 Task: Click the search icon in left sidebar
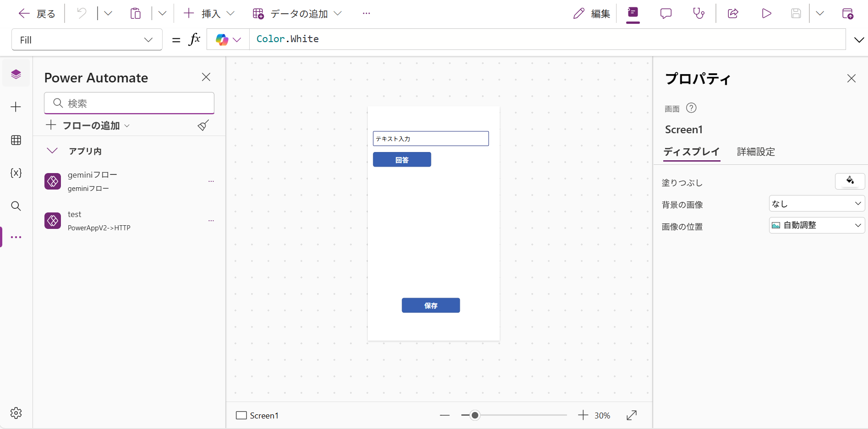(x=16, y=206)
